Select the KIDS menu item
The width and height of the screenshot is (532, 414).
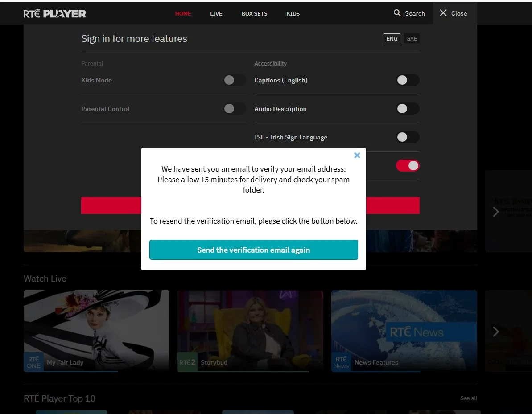click(293, 13)
